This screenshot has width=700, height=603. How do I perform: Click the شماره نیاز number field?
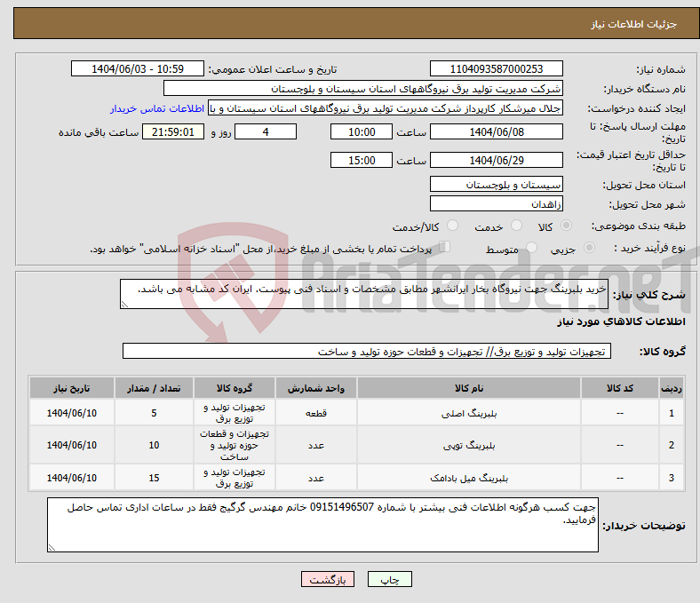[496, 69]
